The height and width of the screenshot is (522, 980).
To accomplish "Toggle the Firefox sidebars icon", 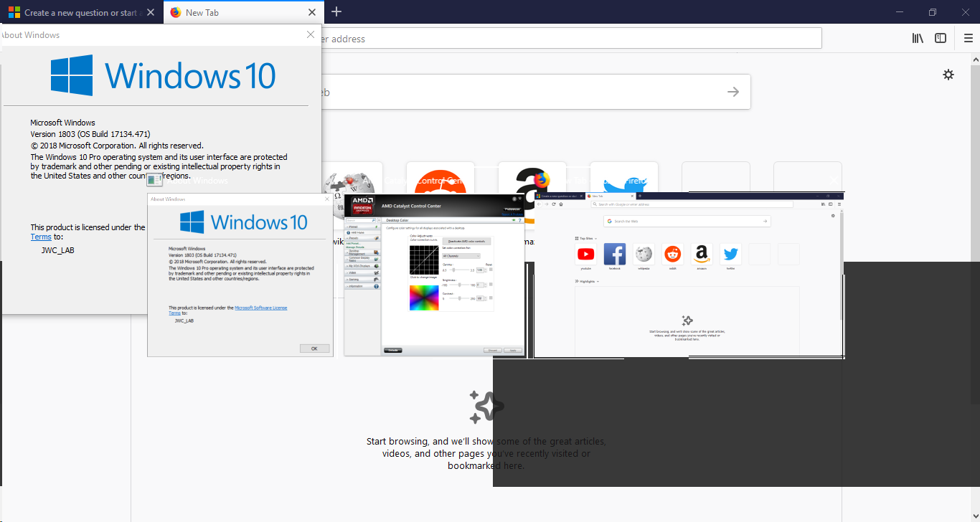I will [x=941, y=39].
